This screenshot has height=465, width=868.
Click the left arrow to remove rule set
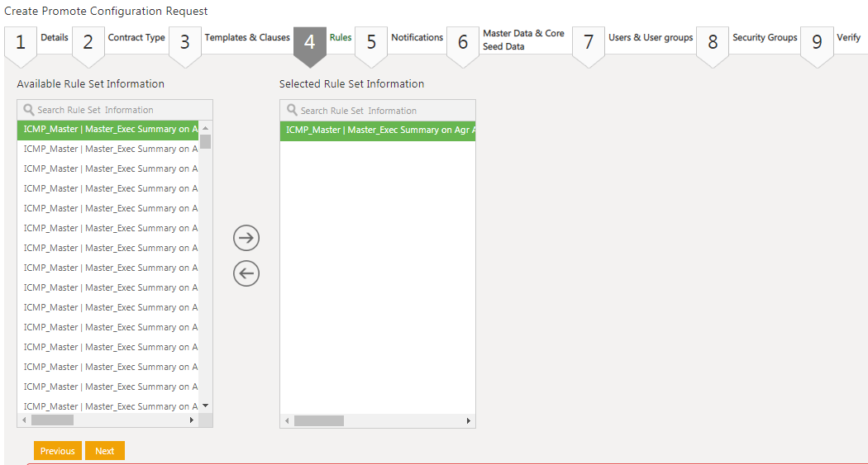246,273
